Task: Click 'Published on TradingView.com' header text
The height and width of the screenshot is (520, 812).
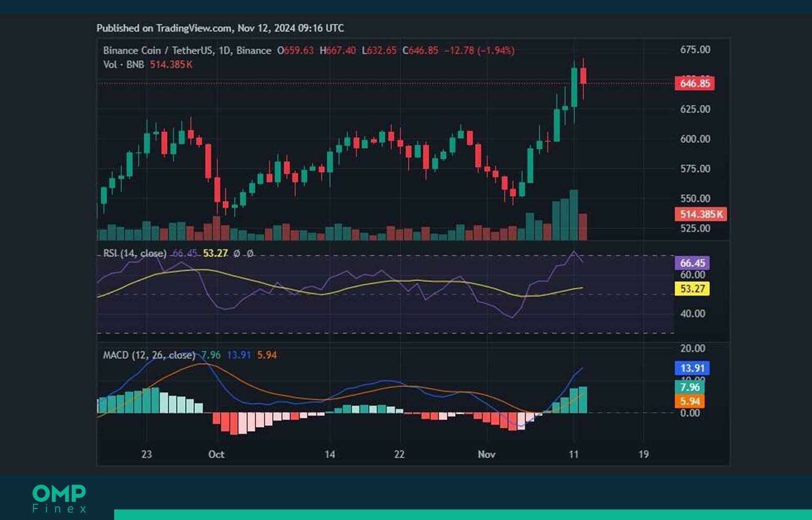Action: coord(164,28)
